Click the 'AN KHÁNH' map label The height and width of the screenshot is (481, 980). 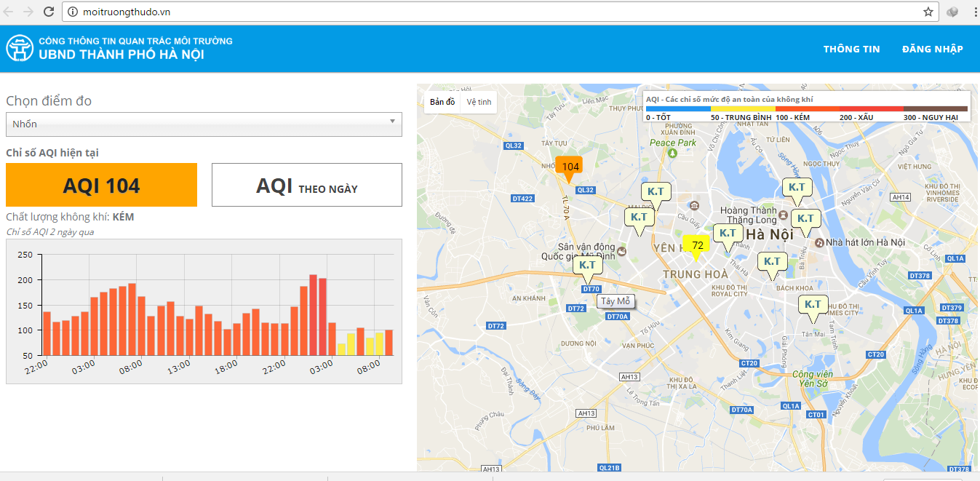(529, 298)
